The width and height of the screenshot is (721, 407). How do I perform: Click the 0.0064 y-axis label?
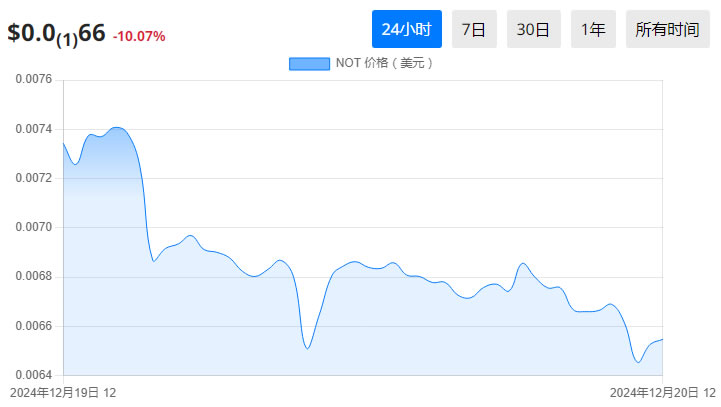click(34, 375)
